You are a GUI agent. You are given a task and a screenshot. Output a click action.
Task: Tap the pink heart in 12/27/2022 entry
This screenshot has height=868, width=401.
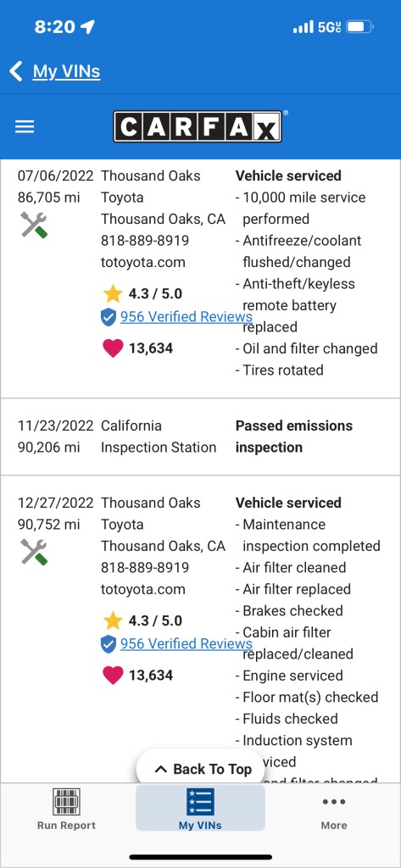pyautogui.click(x=113, y=676)
